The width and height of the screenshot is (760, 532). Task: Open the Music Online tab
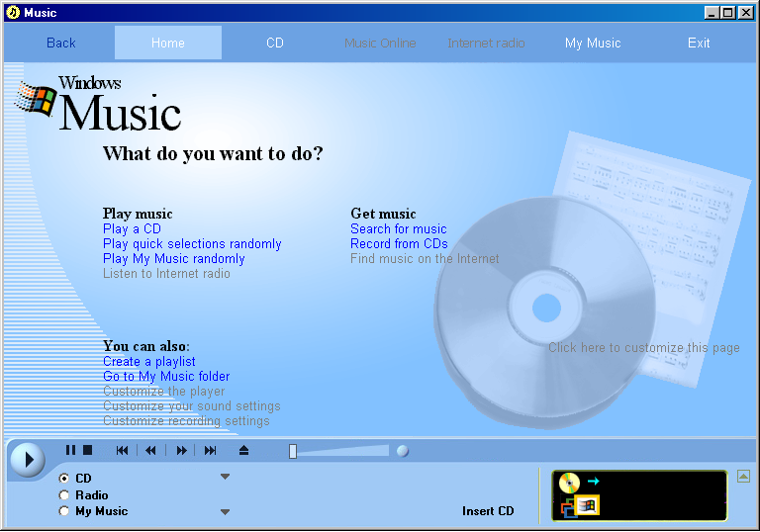click(x=380, y=44)
